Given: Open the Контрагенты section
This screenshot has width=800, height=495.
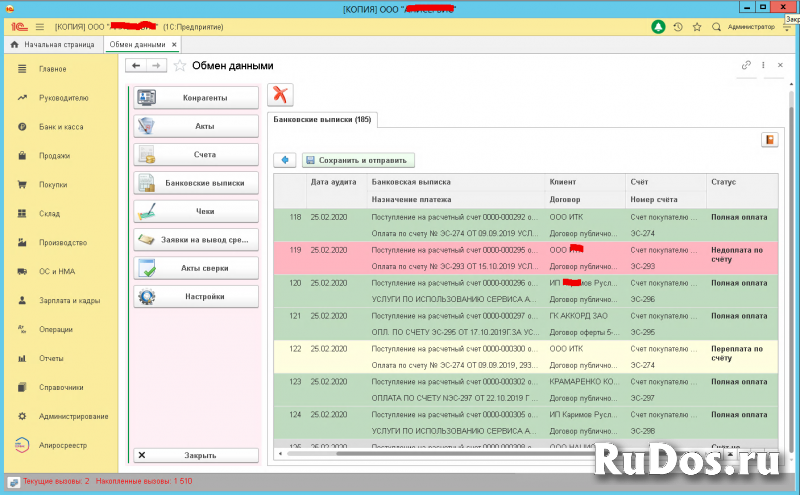Looking at the screenshot, I should point(196,98).
